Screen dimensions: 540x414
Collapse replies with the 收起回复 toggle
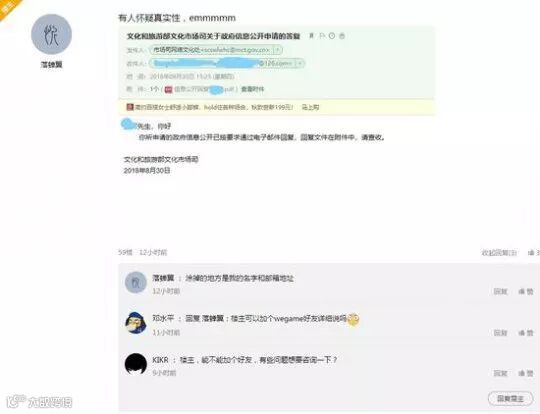pos(499,253)
